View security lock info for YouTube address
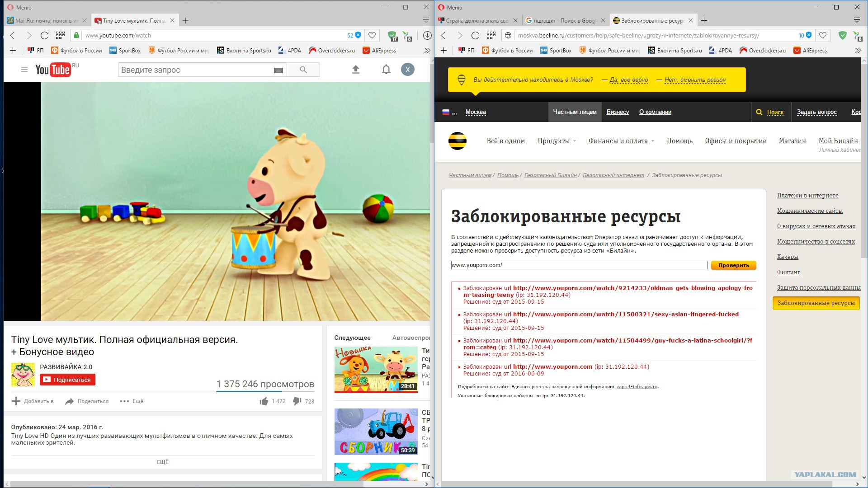 [76, 35]
